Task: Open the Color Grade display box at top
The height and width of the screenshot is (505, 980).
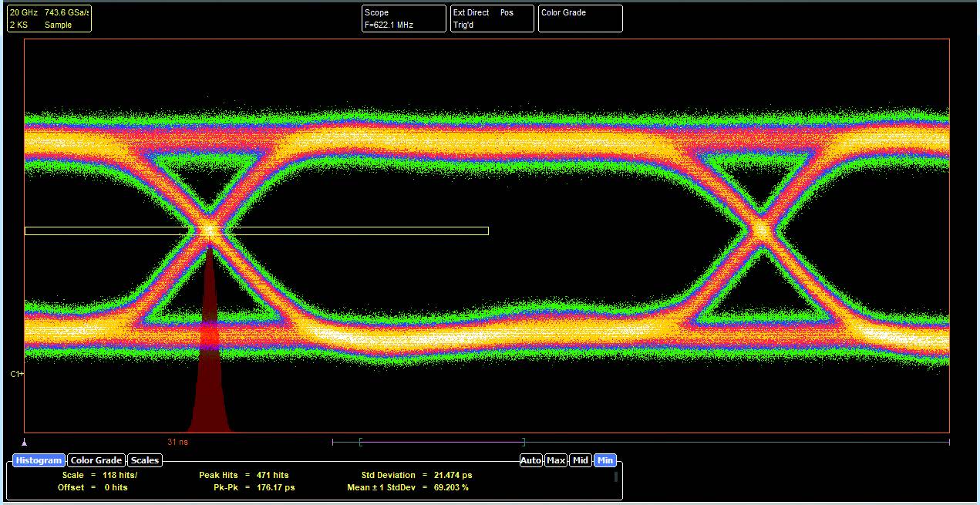Action: 580,19
